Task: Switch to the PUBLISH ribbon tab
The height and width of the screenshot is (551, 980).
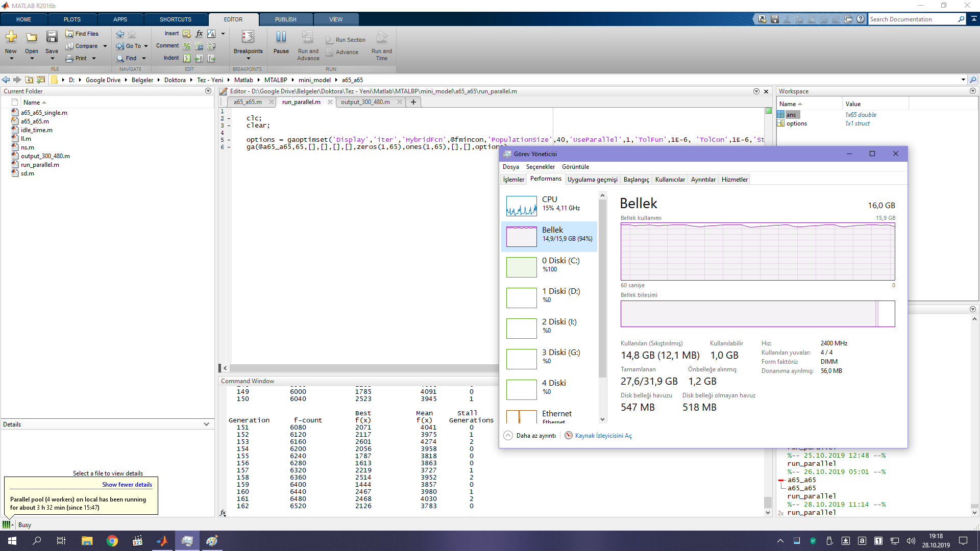Action: (x=285, y=19)
